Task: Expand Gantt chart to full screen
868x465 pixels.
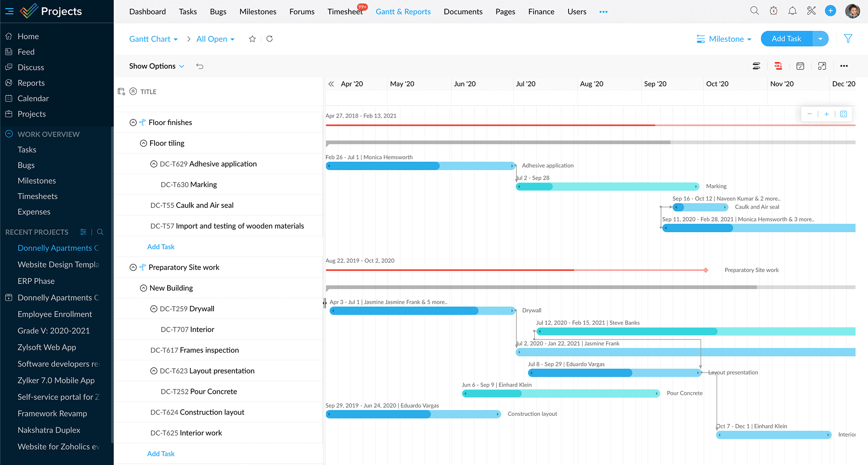Action: [x=822, y=66]
